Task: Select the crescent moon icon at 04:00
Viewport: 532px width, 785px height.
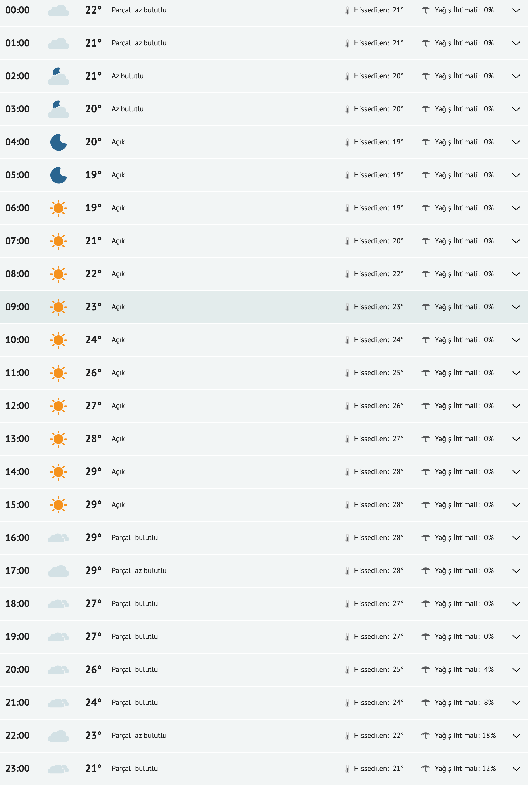Action: click(x=58, y=142)
